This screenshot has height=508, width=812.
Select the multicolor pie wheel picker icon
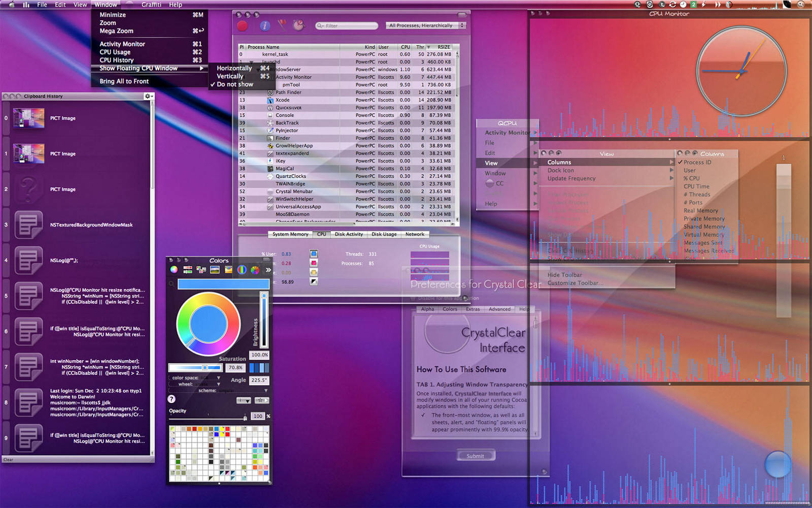pos(255,270)
